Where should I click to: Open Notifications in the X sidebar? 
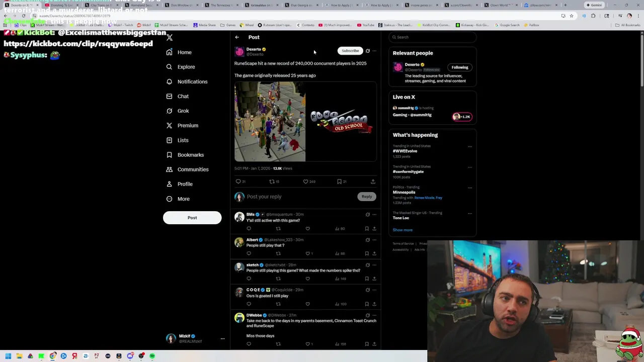tap(186, 81)
